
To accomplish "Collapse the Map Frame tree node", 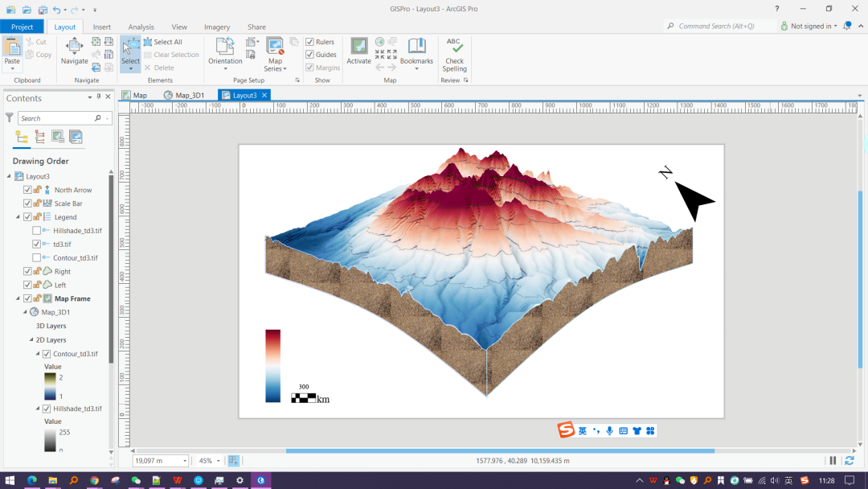I will pos(18,298).
